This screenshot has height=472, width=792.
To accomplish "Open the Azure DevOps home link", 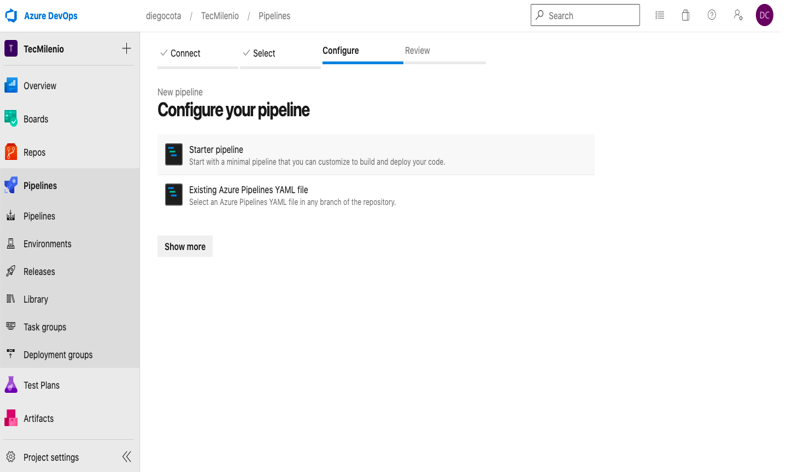I will tap(51, 16).
